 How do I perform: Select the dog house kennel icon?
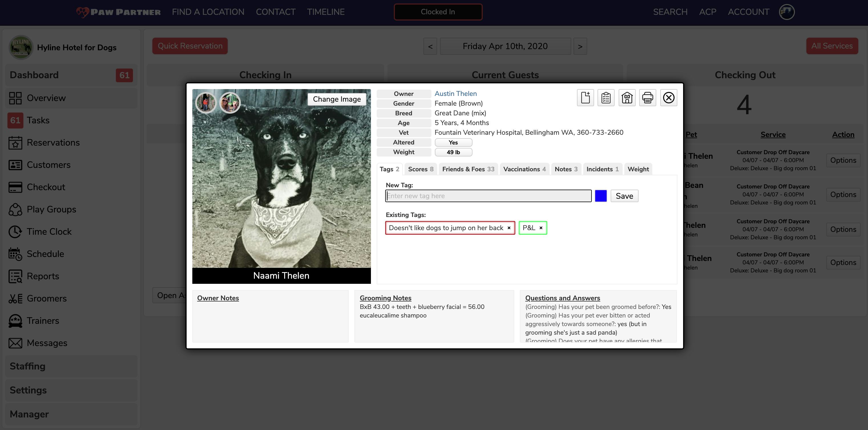627,97
